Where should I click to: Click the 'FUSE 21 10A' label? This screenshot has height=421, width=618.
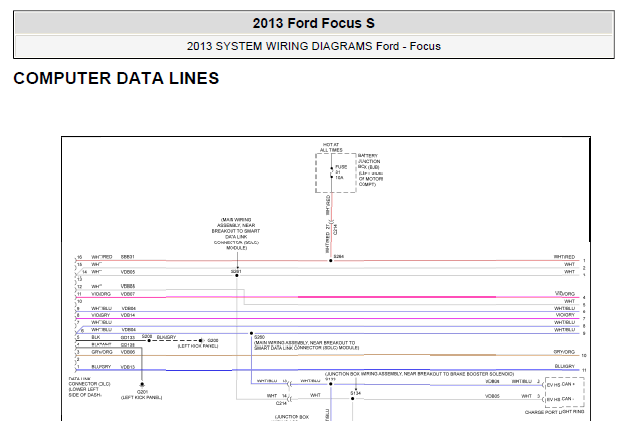pos(341,172)
